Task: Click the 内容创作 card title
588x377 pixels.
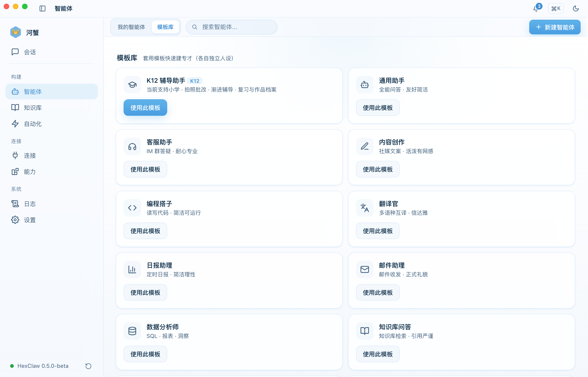Action: coord(392,142)
